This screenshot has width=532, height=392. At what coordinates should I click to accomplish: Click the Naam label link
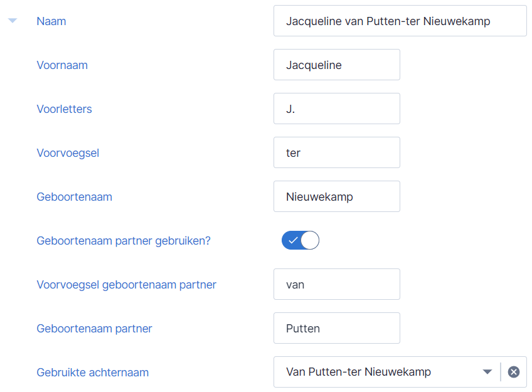(51, 21)
